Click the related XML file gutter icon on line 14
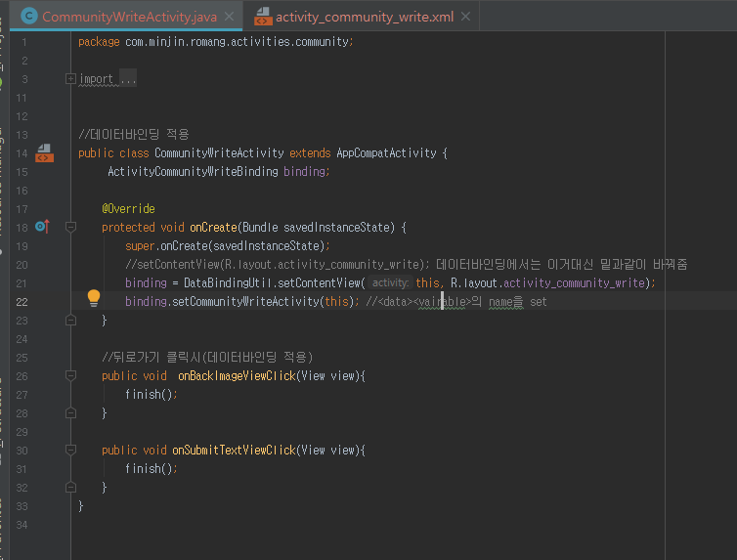Image resolution: width=737 pixels, height=560 pixels. click(x=44, y=153)
